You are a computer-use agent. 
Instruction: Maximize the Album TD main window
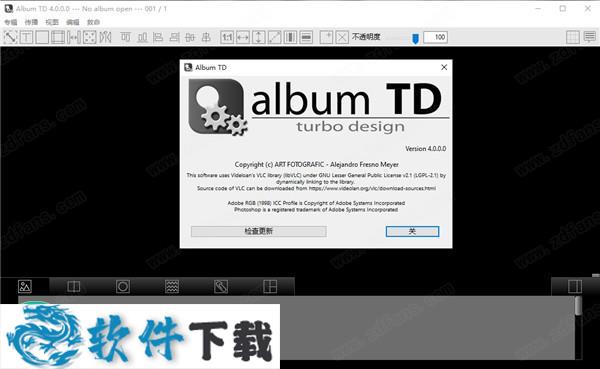[x=562, y=8]
